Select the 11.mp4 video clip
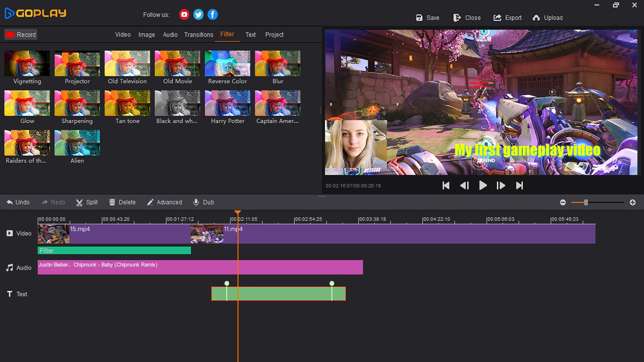 (393, 234)
